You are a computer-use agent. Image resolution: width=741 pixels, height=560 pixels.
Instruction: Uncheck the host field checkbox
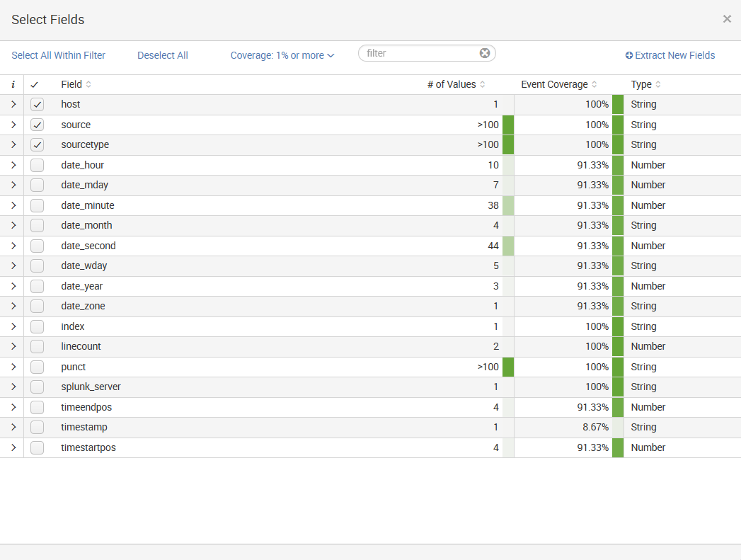click(37, 105)
